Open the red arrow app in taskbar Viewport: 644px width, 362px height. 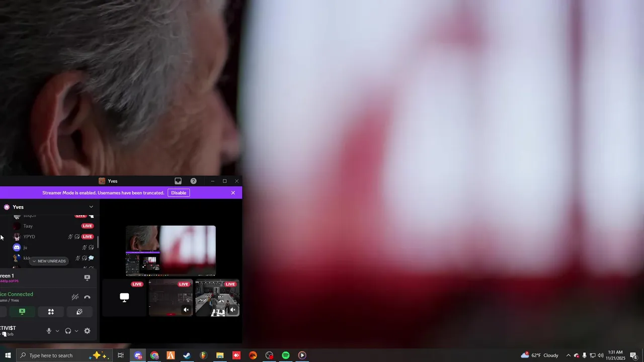click(236, 355)
